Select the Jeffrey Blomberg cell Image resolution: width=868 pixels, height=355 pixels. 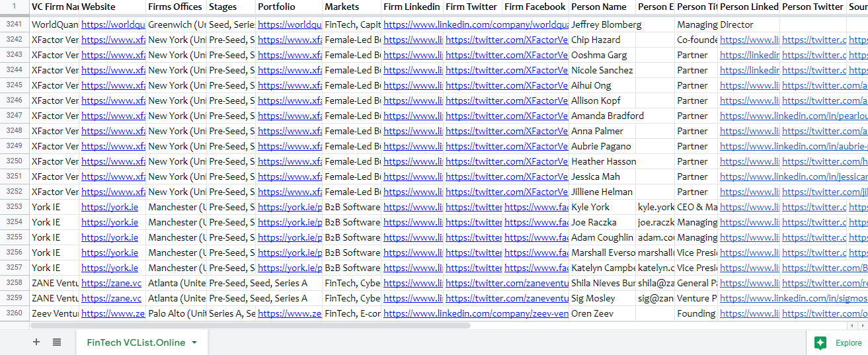[602, 24]
